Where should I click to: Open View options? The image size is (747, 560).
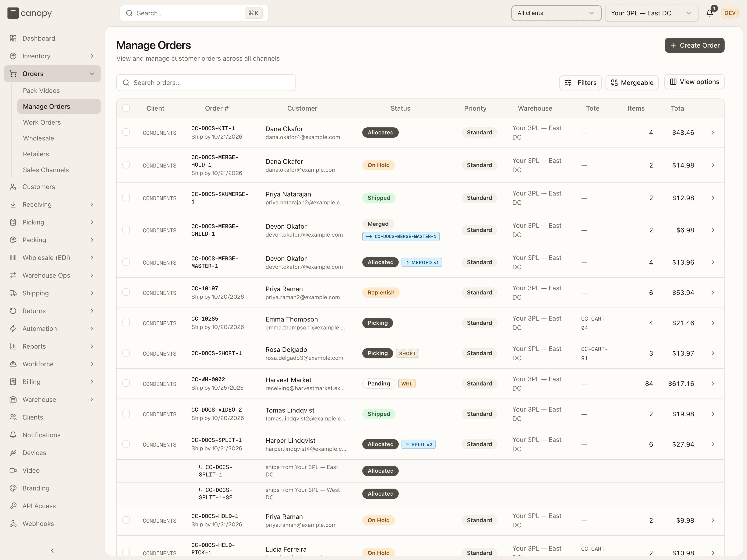[694, 82]
